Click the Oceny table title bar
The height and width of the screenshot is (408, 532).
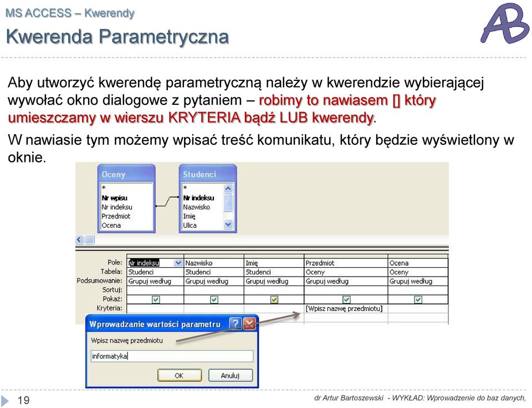pyautogui.click(x=126, y=174)
